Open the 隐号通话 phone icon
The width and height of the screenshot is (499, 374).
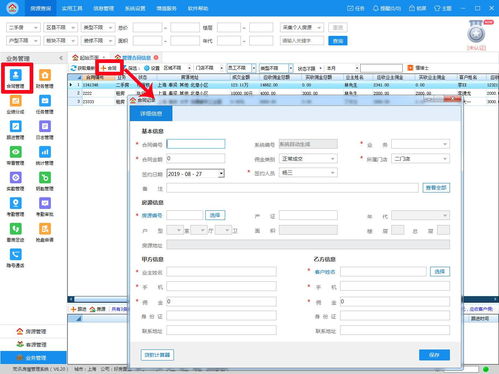pyautogui.click(x=16, y=258)
